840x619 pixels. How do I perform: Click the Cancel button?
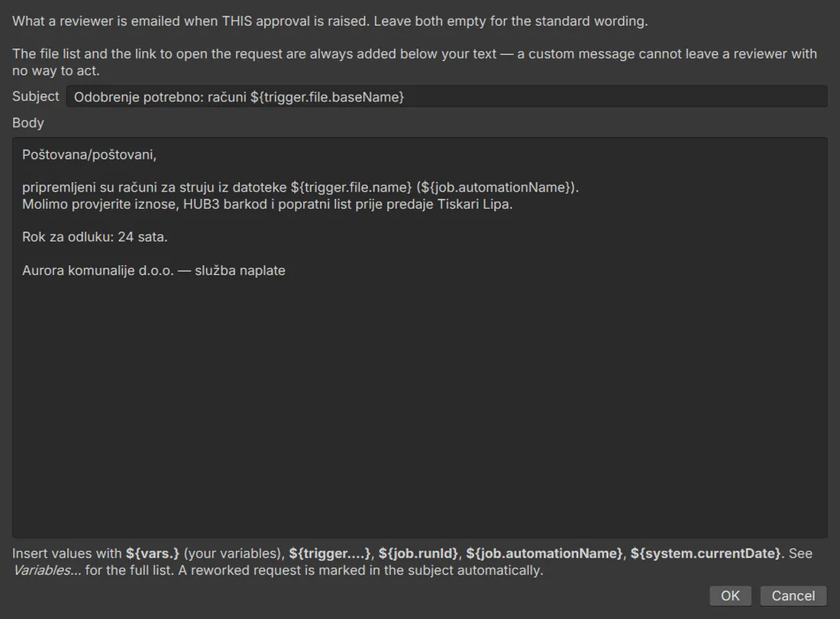(x=793, y=595)
